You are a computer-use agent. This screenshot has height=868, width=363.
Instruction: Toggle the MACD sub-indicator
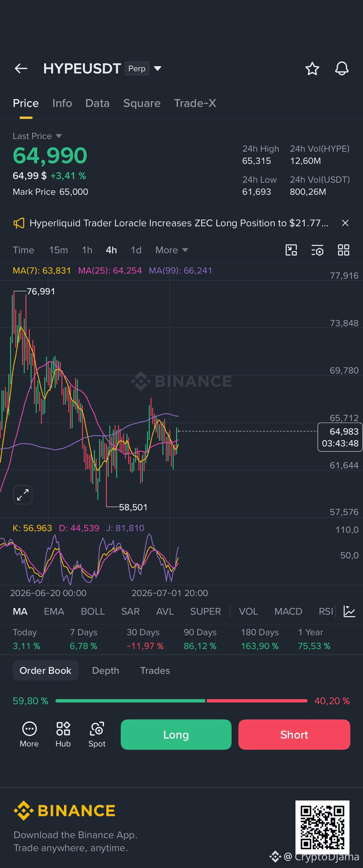pos(288,611)
